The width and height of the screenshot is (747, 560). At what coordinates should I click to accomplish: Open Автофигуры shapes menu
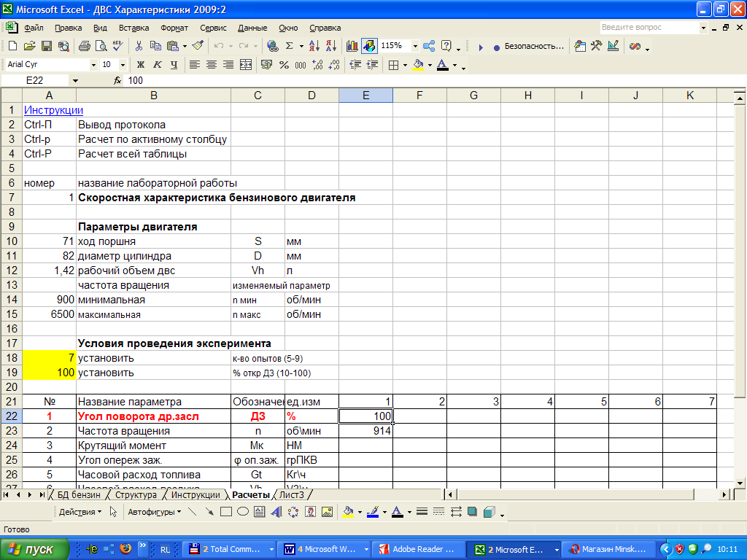pyautogui.click(x=155, y=512)
